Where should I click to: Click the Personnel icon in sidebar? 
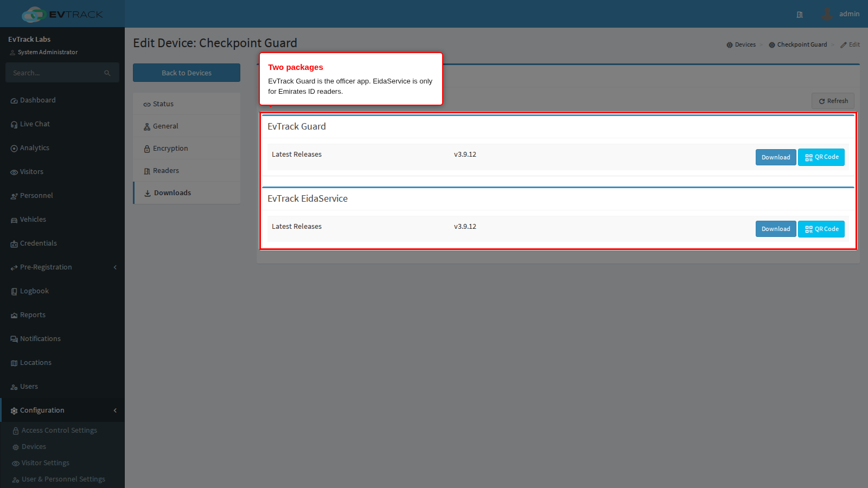[x=14, y=196]
